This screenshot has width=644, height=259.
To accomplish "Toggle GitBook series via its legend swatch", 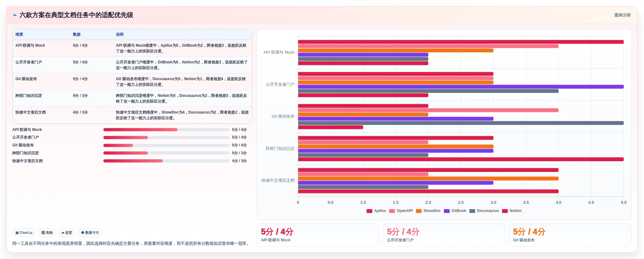I will click(x=447, y=211).
